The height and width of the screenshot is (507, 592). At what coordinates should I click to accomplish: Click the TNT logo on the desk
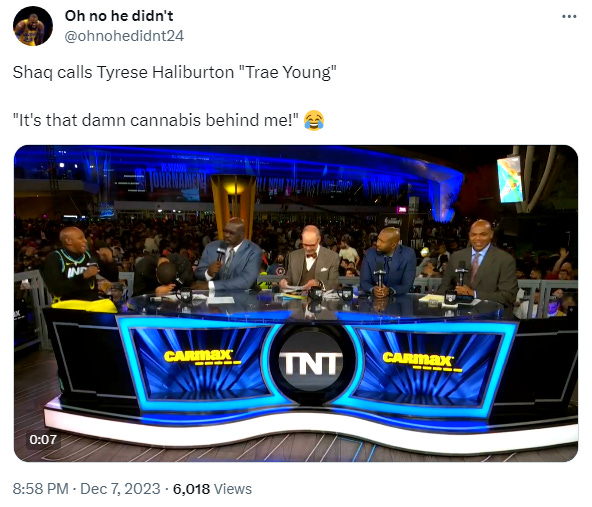311,364
